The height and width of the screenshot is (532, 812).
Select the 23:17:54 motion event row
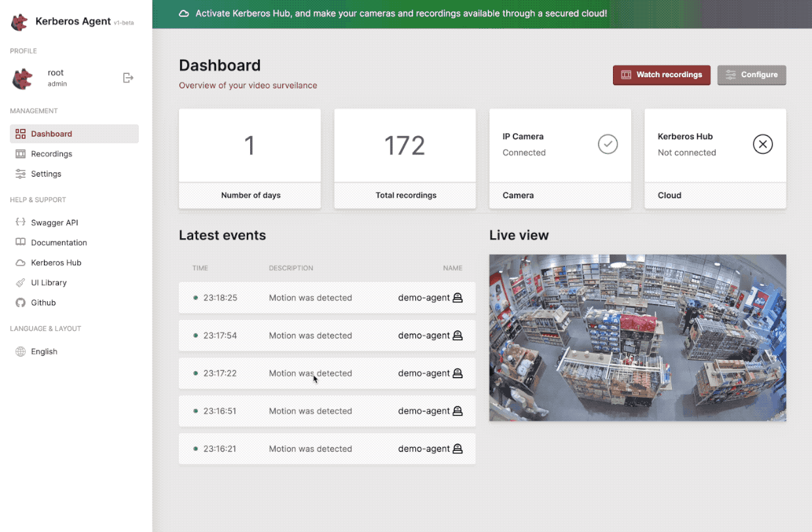point(327,336)
